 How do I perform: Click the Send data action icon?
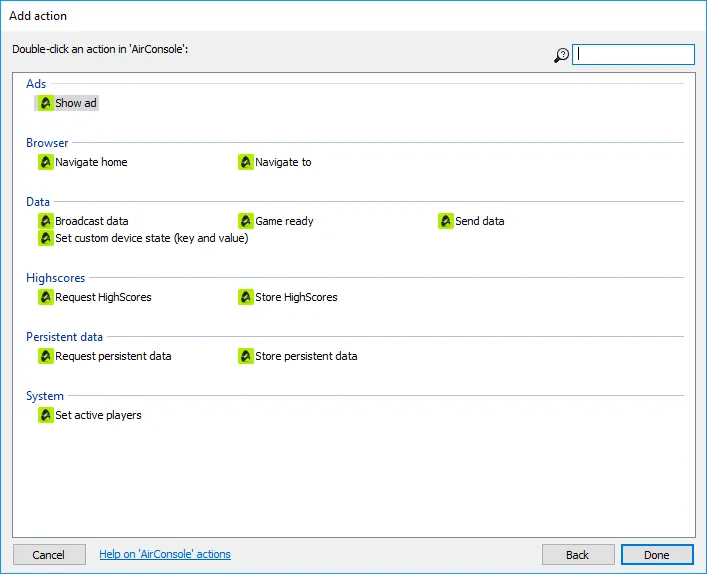click(x=446, y=221)
